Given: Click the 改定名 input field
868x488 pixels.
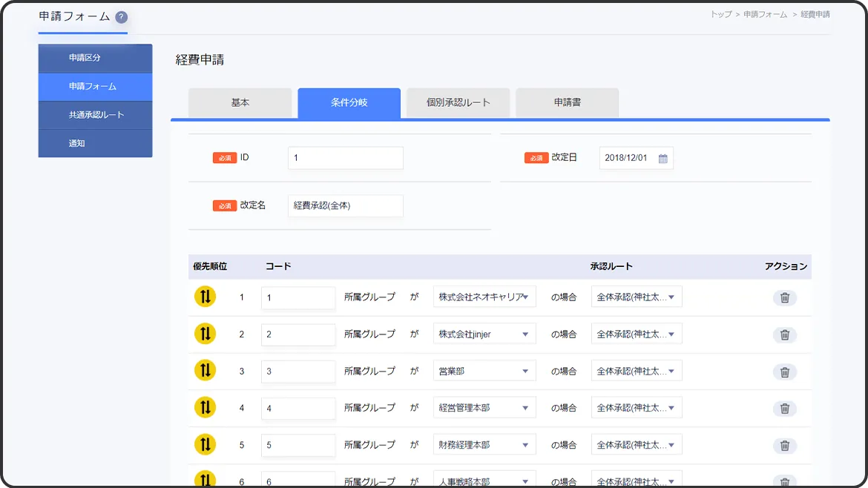Looking at the screenshot, I should click(345, 205).
